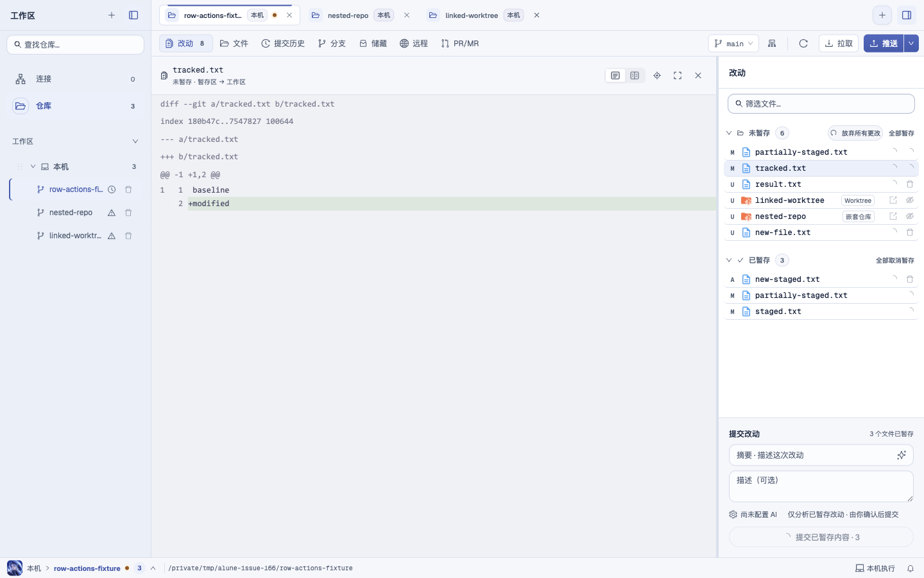The height and width of the screenshot is (578, 924).
Task: Click 放弃所有更改 to discard all changes
Action: (x=855, y=133)
